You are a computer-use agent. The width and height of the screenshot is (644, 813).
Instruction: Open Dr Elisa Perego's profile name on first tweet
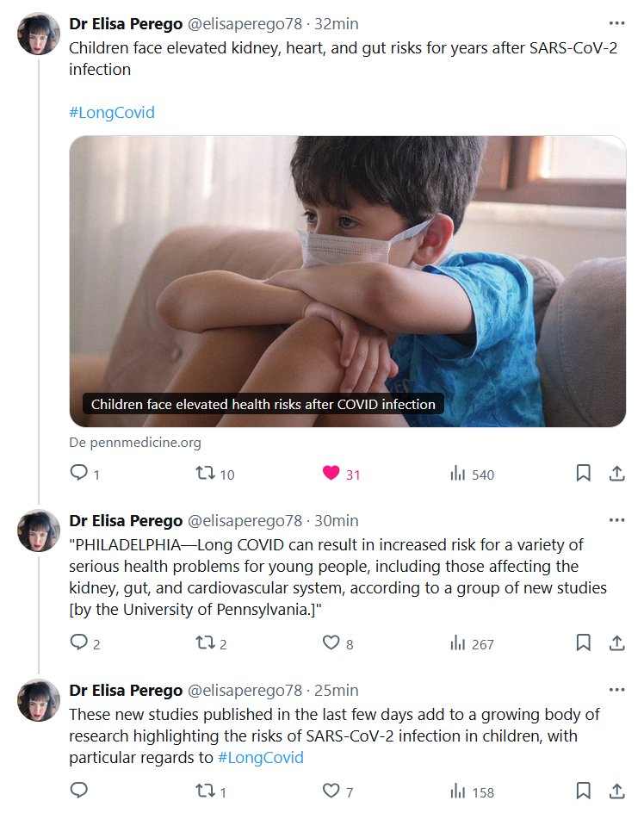click(x=126, y=24)
